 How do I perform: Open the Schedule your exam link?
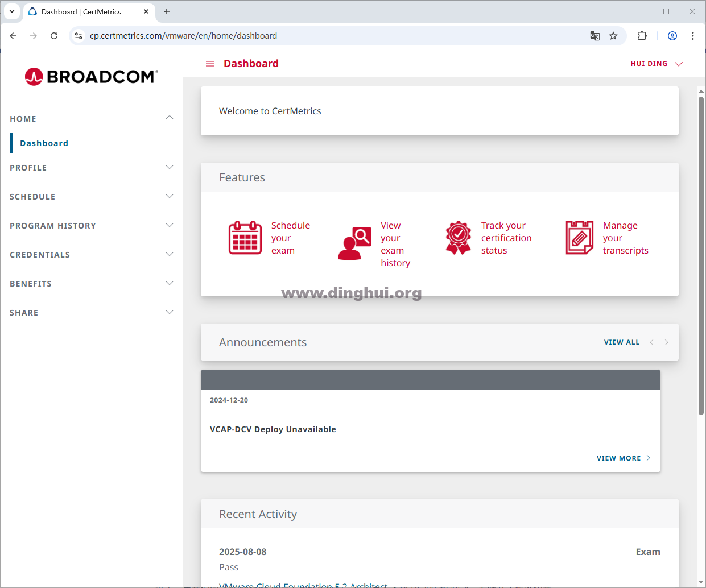[x=291, y=238]
